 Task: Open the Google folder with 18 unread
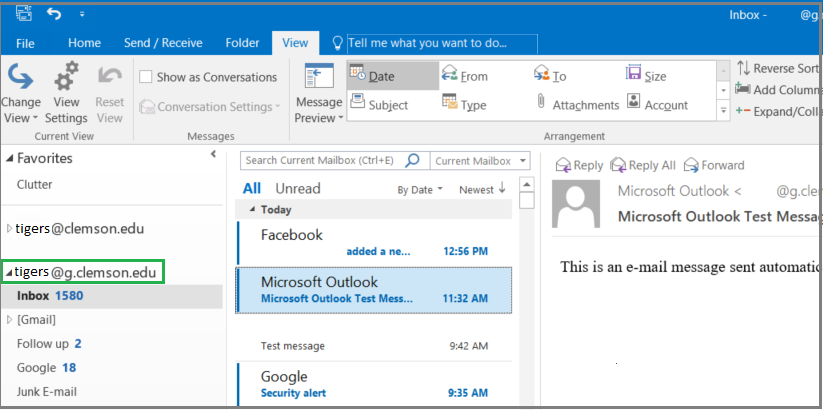[x=46, y=367]
